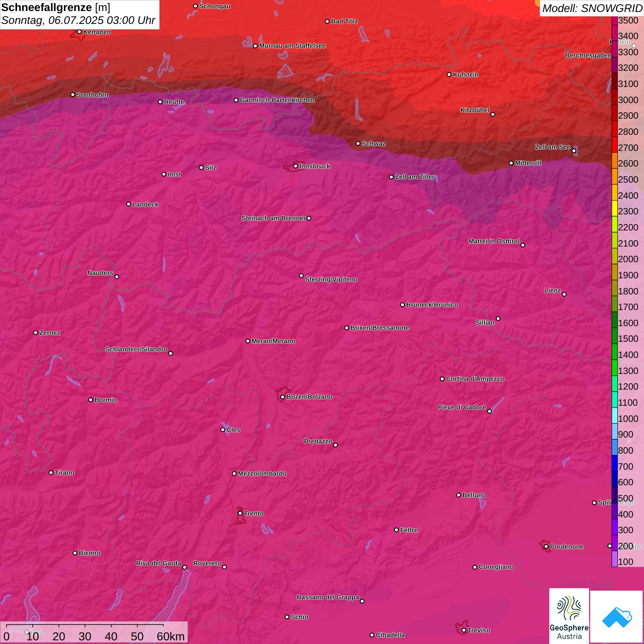This screenshot has height=644, width=644.
Task: Click the Tirano town marker
Action: [x=51, y=473]
